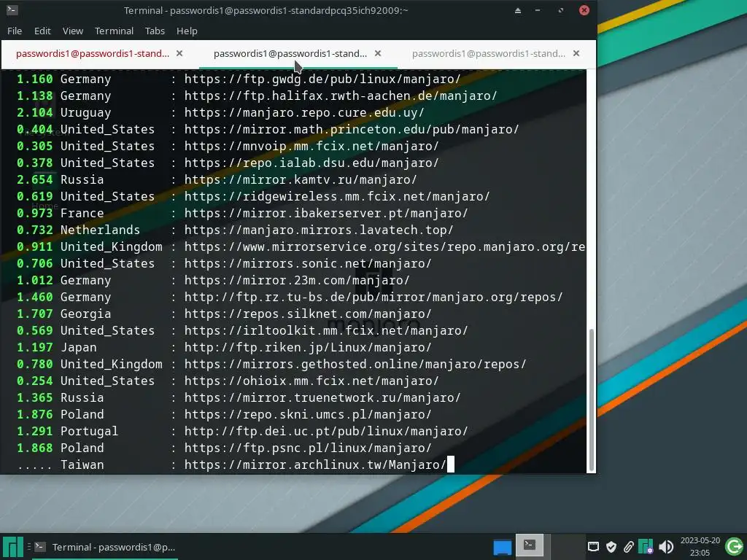The height and width of the screenshot is (560, 747).
Task: Click the repo.ialab.dsu.edu URL
Action: click(x=311, y=163)
